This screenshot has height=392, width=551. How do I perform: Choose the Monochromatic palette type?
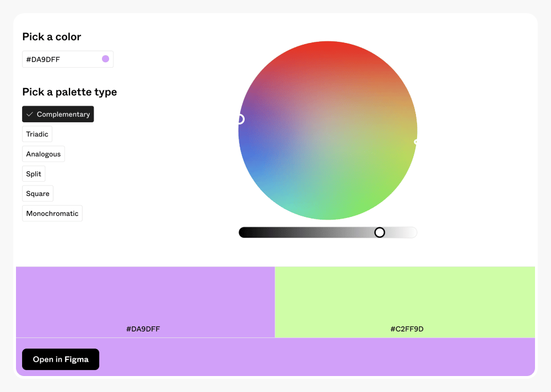(x=52, y=214)
